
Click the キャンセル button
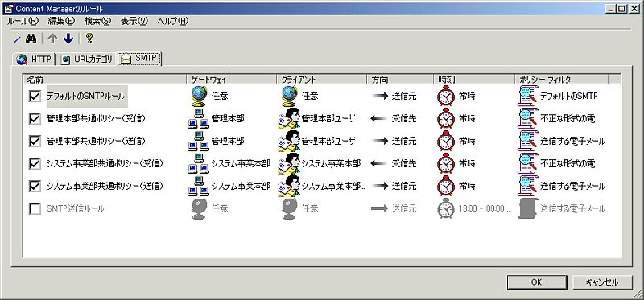pyautogui.click(x=601, y=282)
